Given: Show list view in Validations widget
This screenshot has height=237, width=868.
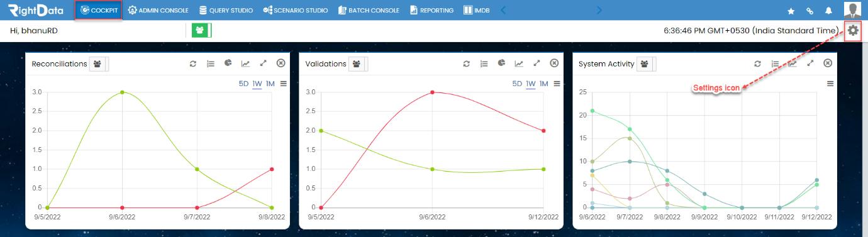Looking at the screenshot, I should point(484,63).
